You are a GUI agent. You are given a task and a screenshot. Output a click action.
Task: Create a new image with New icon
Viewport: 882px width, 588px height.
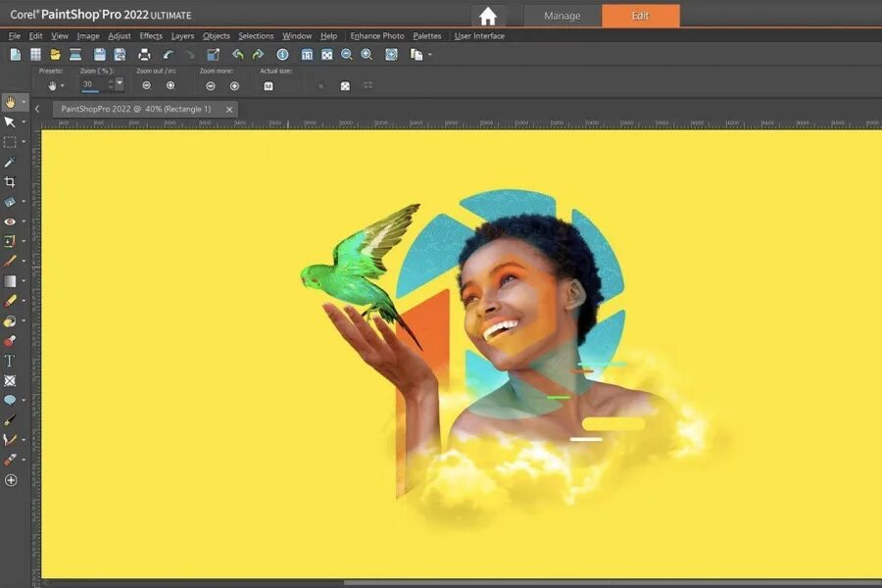(15, 55)
